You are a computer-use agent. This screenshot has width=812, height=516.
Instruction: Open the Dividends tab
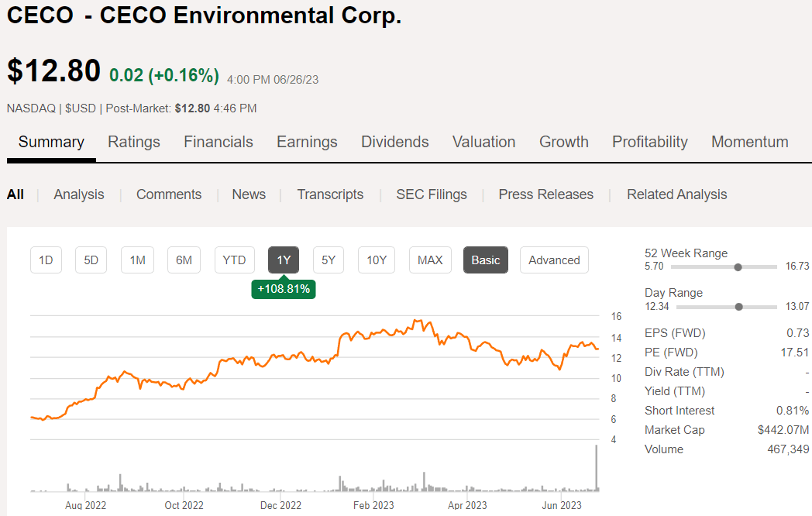pyautogui.click(x=394, y=142)
